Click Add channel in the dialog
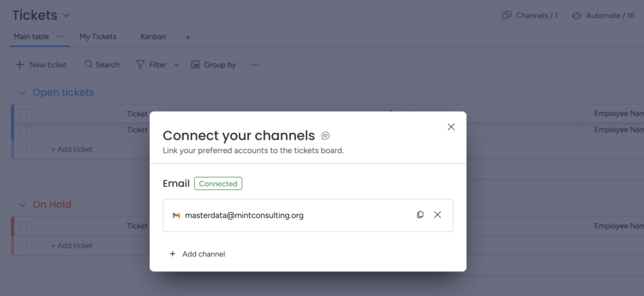644x296 pixels. click(197, 254)
